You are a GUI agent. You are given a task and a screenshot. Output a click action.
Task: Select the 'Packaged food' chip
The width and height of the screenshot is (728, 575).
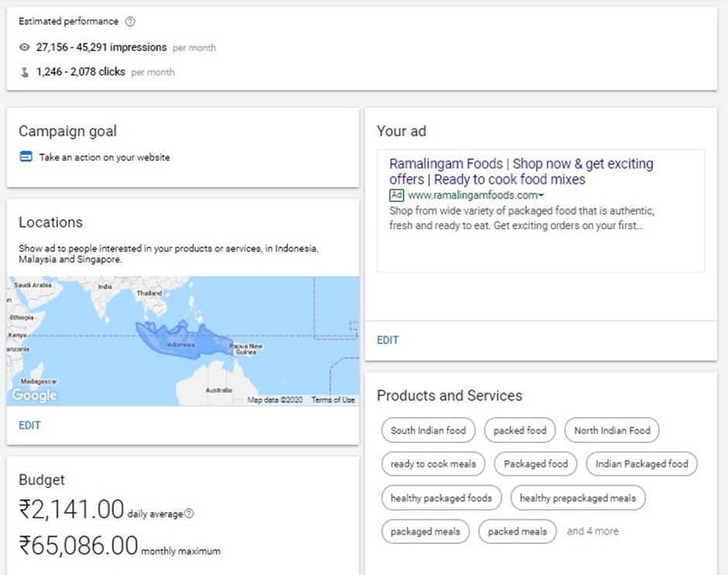point(536,463)
